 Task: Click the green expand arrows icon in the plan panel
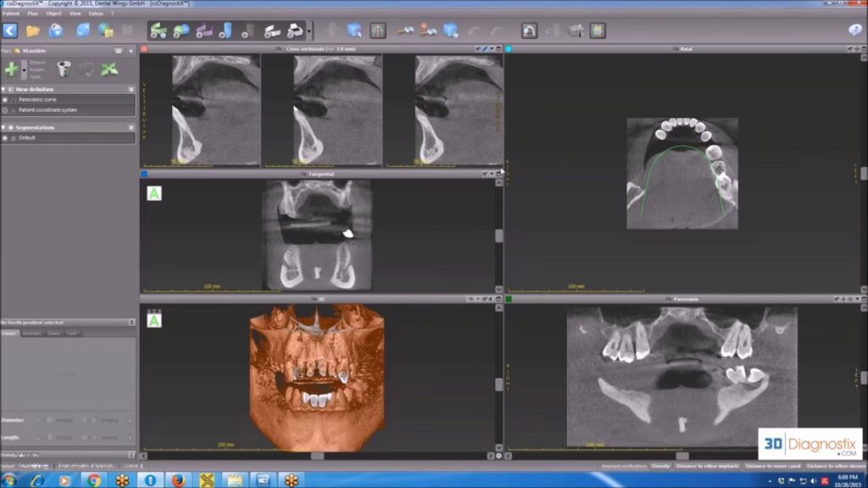[x=109, y=69]
